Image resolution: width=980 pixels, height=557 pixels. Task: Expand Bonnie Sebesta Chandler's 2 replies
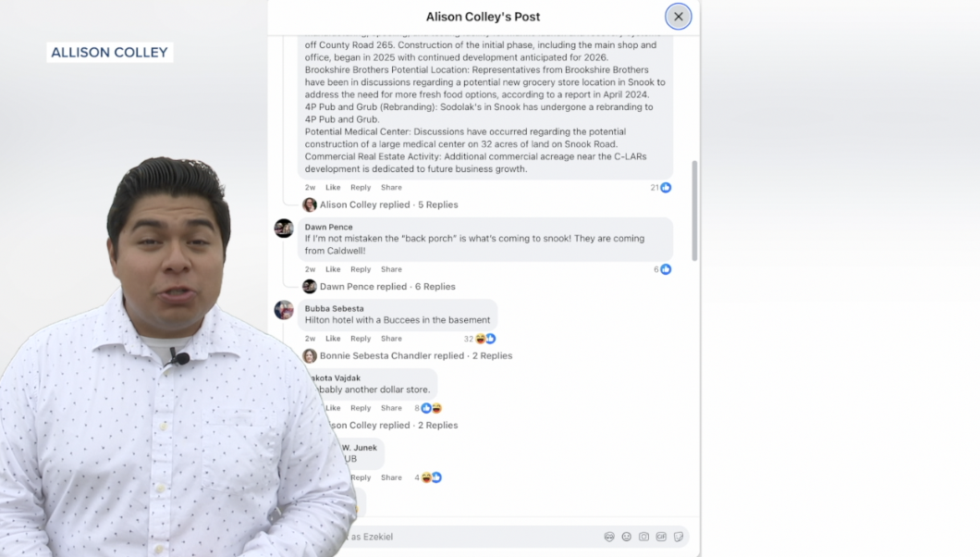pyautogui.click(x=415, y=356)
